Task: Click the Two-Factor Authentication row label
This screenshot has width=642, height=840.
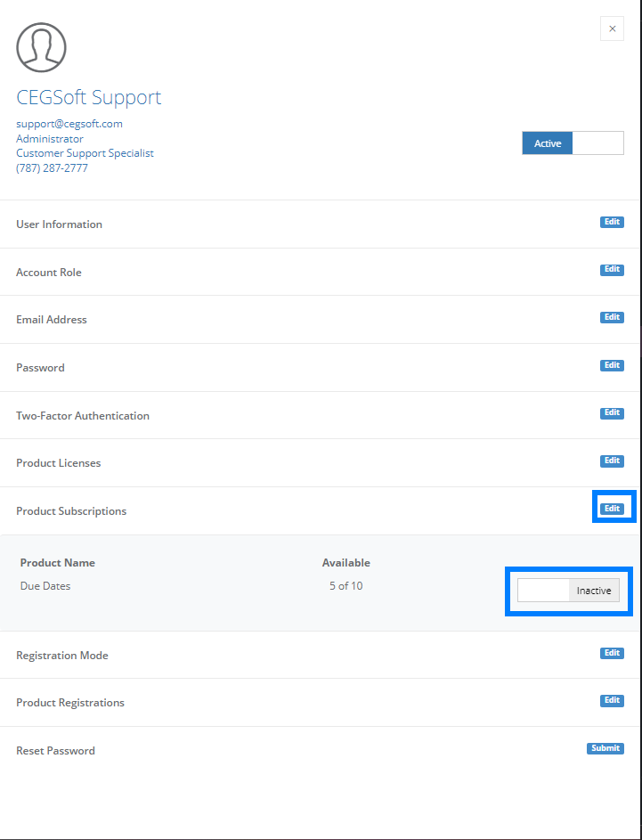Action: pyautogui.click(x=83, y=416)
